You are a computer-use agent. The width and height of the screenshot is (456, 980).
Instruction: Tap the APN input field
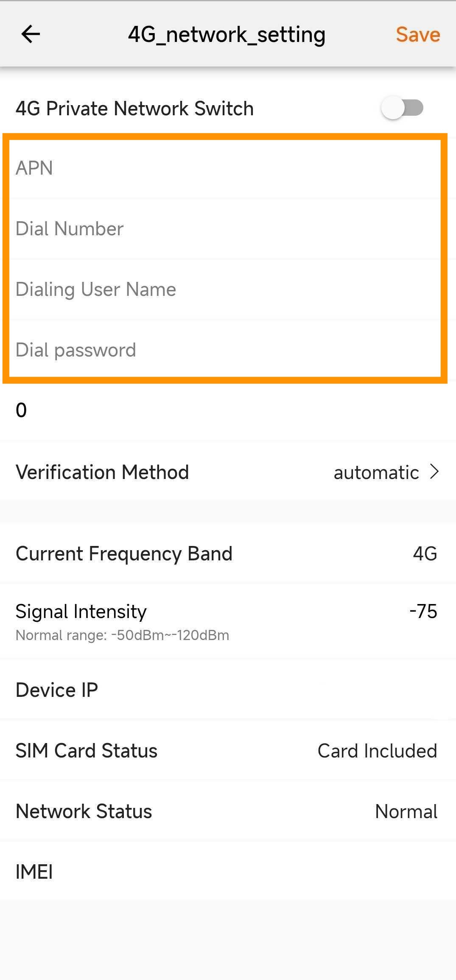pyautogui.click(x=225, y=168)
